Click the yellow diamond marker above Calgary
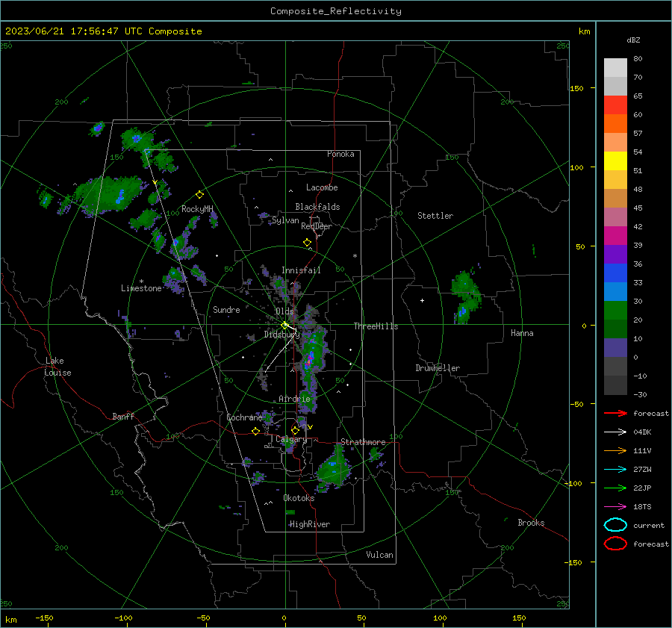Image resolution: width=672 pixels, height=628 pixels. pos(295,430)
